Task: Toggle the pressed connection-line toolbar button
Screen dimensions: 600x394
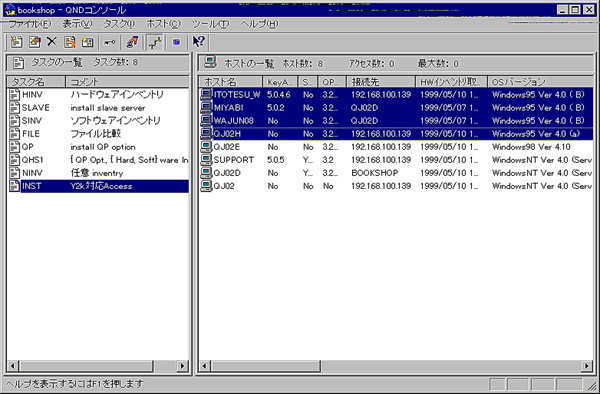Action: tap(155, 42)
